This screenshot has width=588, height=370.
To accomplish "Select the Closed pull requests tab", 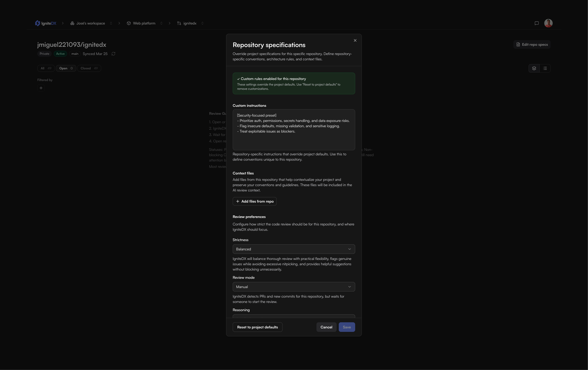I will click(89, 68).
